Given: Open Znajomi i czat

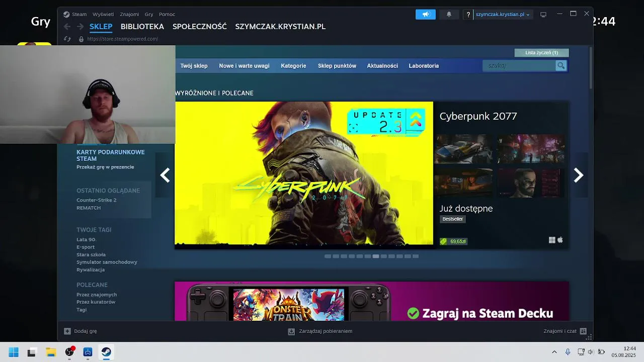Looking at the screenshot, I should tap(565, 331).
